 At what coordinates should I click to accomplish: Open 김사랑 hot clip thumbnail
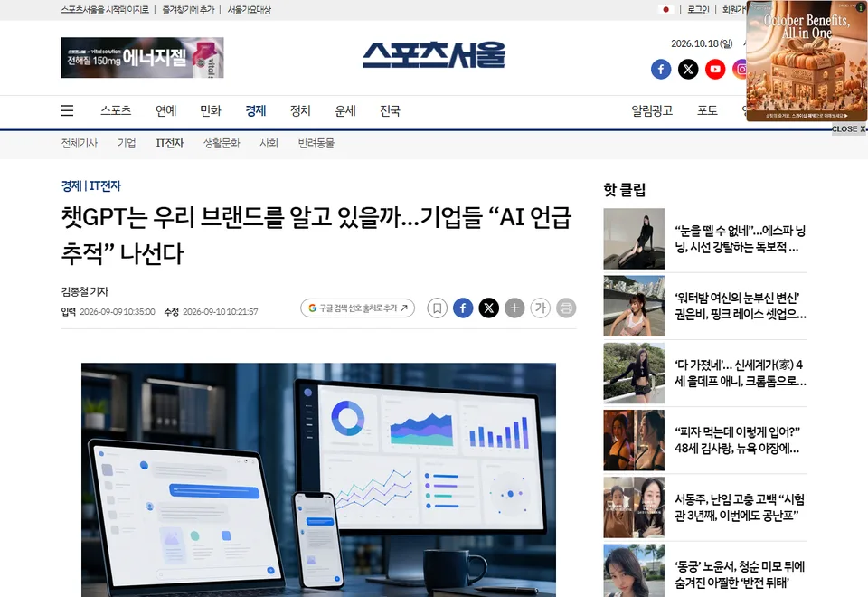click(x=634, y=441)
